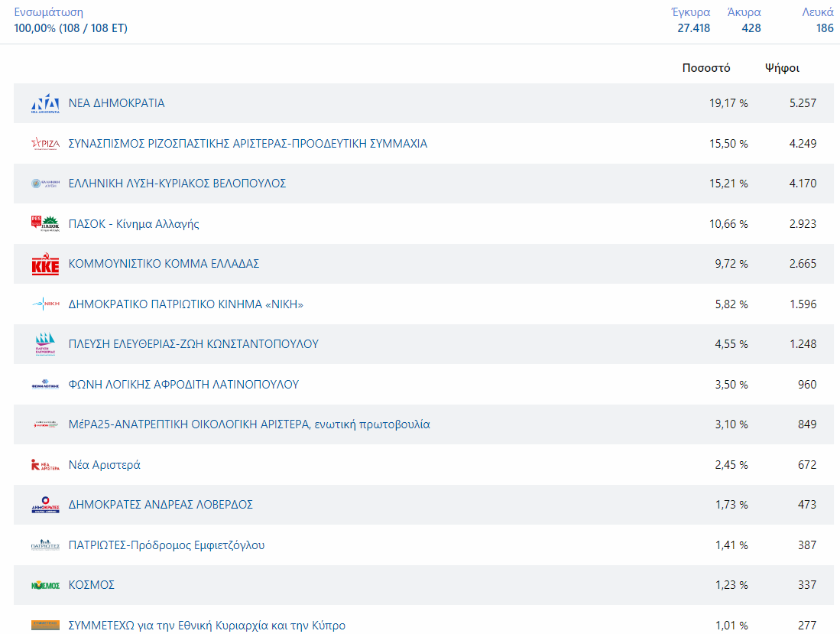Select the 1,23 % percentage value
Image resolution: width=840 pixels, height=634 pixels.
pyautogui.click(x=731, y=585)
